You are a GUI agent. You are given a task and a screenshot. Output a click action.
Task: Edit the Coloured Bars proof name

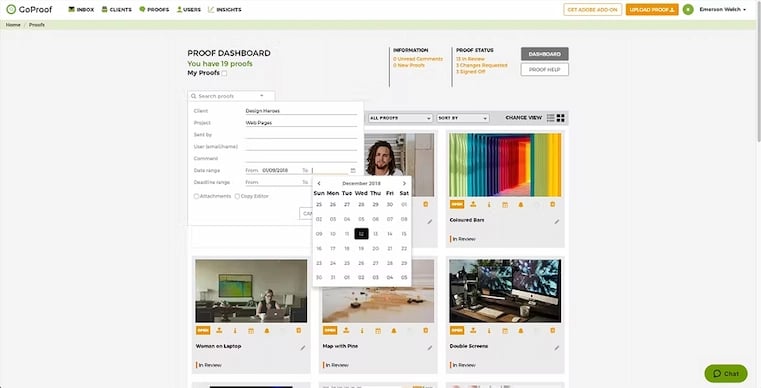pos(557,221)
